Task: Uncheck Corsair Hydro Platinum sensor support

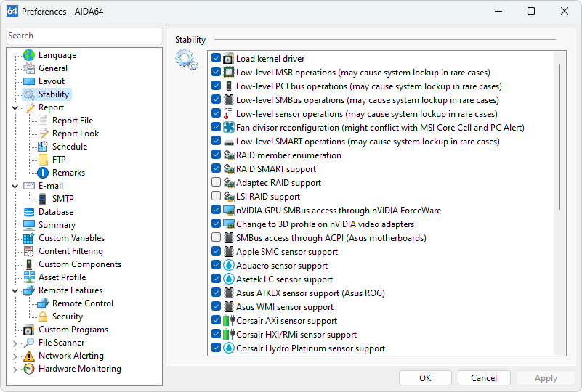Action: pyautogui.click(x=216, y=348)
